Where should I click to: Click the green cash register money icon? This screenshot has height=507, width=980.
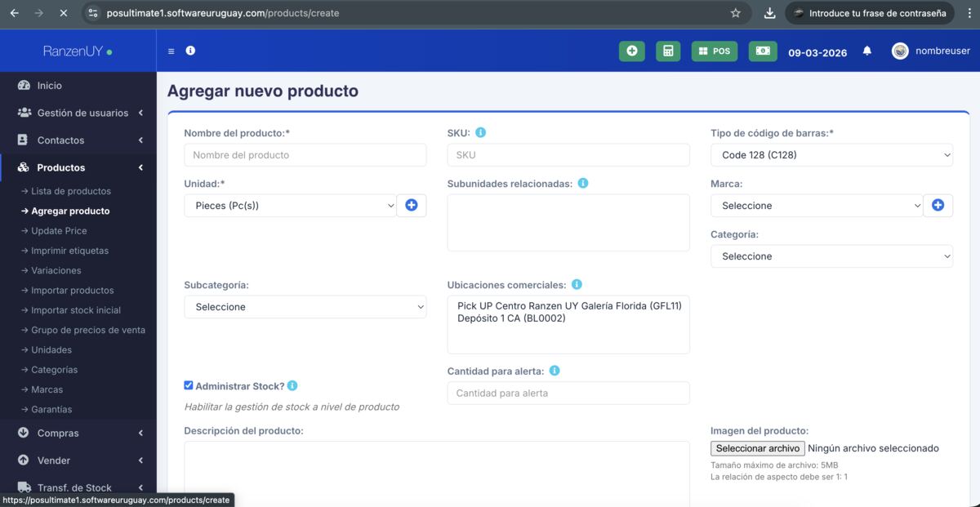coord(762,51)
